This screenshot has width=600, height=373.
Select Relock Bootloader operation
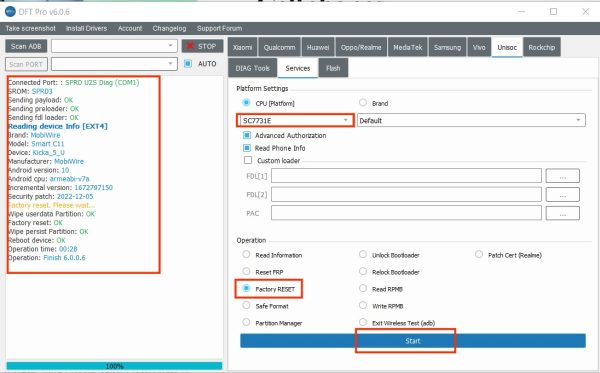(363, 271)
